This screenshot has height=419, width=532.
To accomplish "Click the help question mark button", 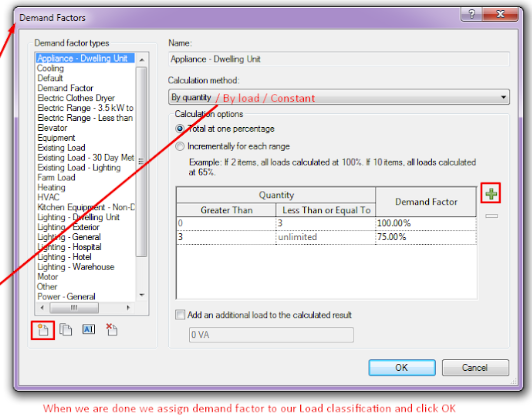I will click(x=472, y=14).
